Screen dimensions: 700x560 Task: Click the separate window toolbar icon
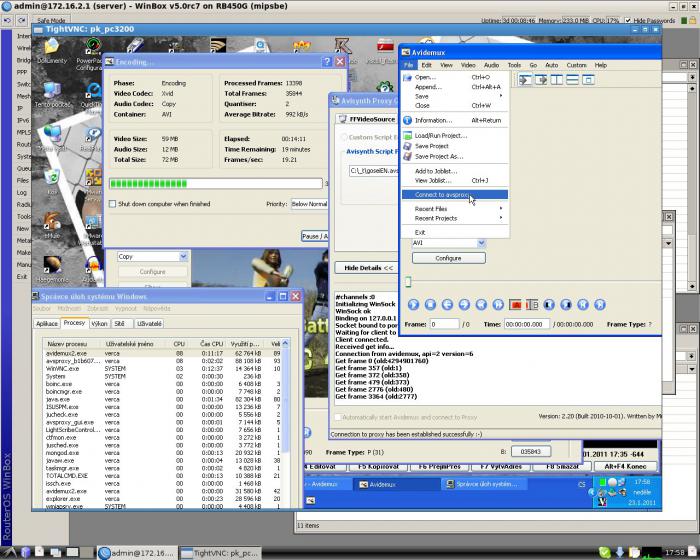(x=588, y=80)
